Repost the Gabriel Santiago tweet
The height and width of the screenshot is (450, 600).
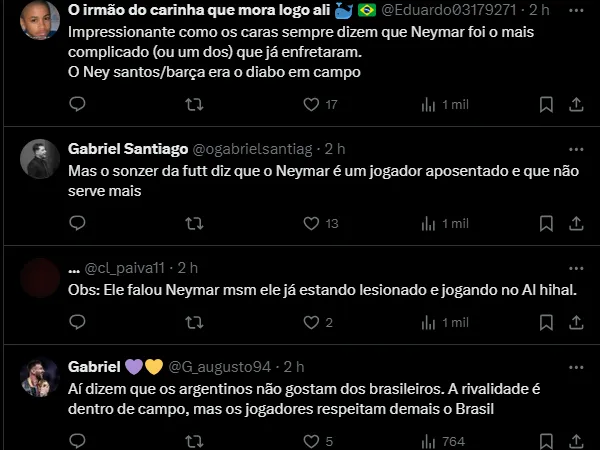click(195, 223)
